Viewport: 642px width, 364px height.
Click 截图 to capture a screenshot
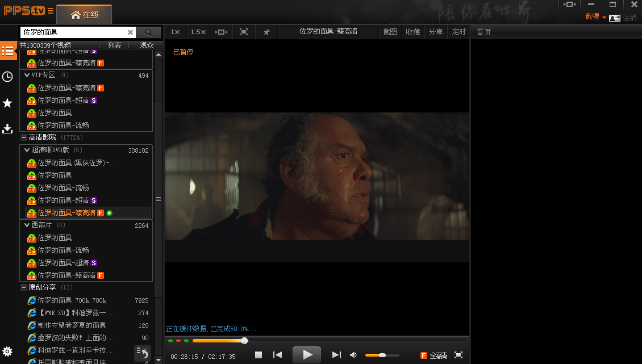(390, 32)
